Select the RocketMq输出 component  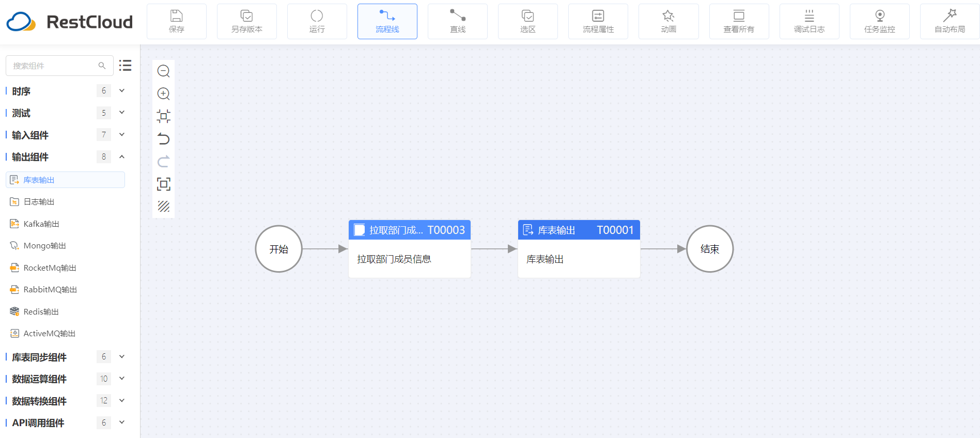click(65, 268)
